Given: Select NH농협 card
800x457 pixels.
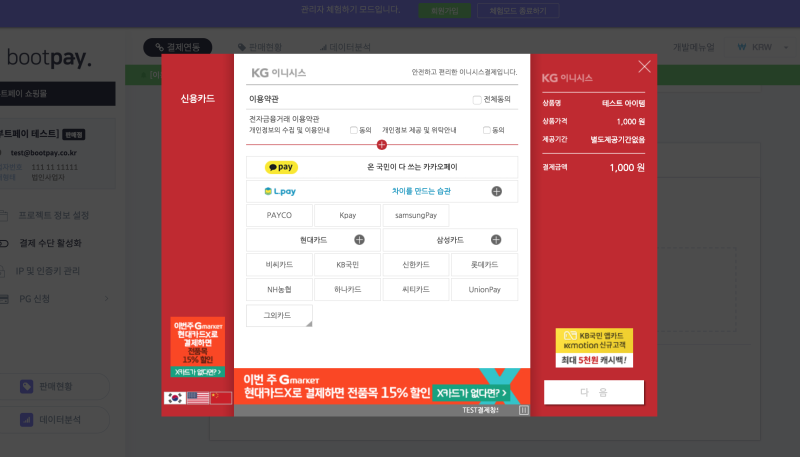Looking at the screenshot, I should click(x=279, y=289).
